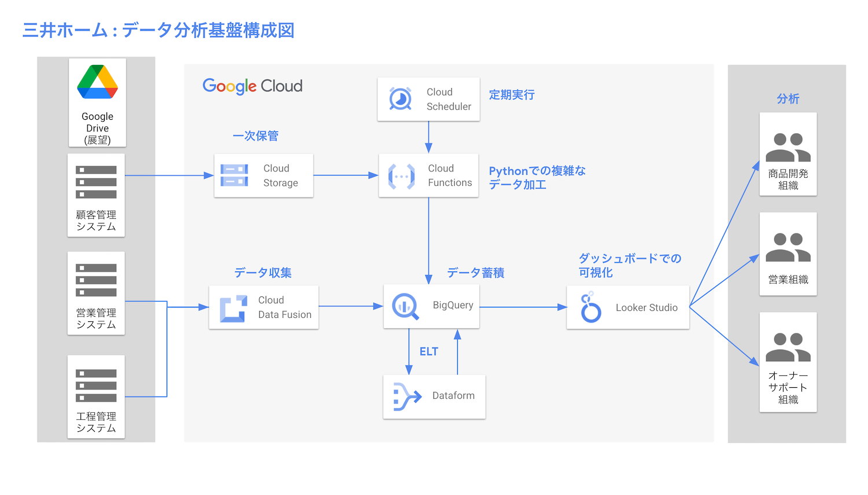Click the people icon for オーナーサポート組織

click(788, 347)
